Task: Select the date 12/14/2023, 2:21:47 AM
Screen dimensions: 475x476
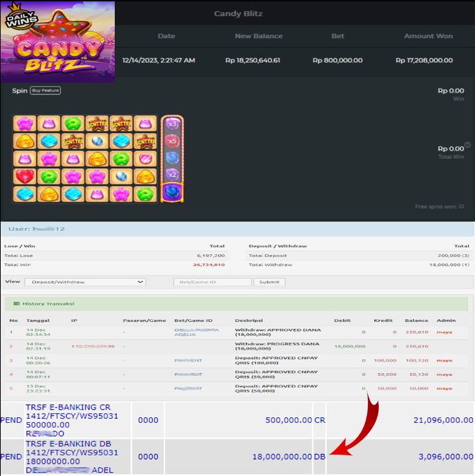Action: [x=158, y=60]
